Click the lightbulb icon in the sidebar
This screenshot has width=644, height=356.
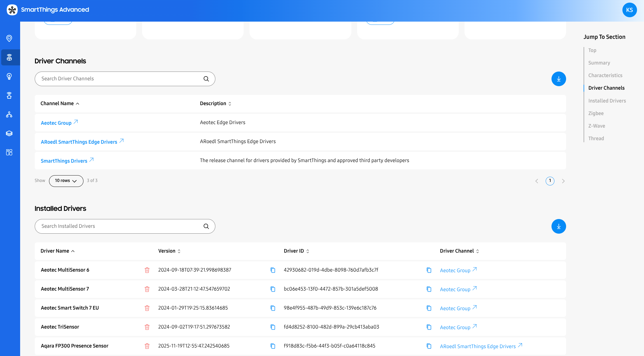tap(9, 76)
